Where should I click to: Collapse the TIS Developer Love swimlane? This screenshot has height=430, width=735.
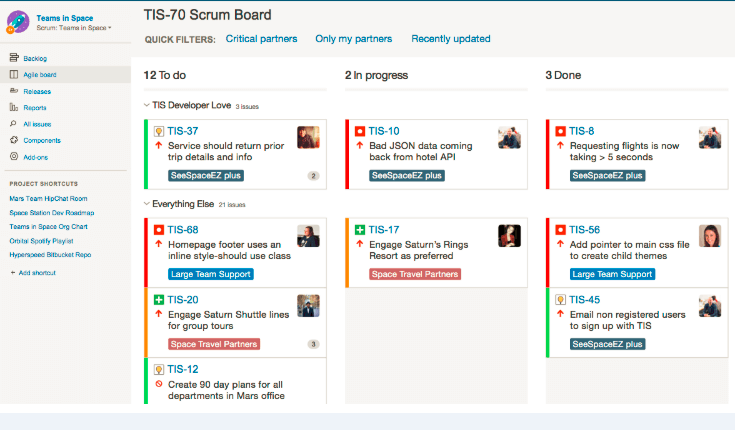pos(147,105)
